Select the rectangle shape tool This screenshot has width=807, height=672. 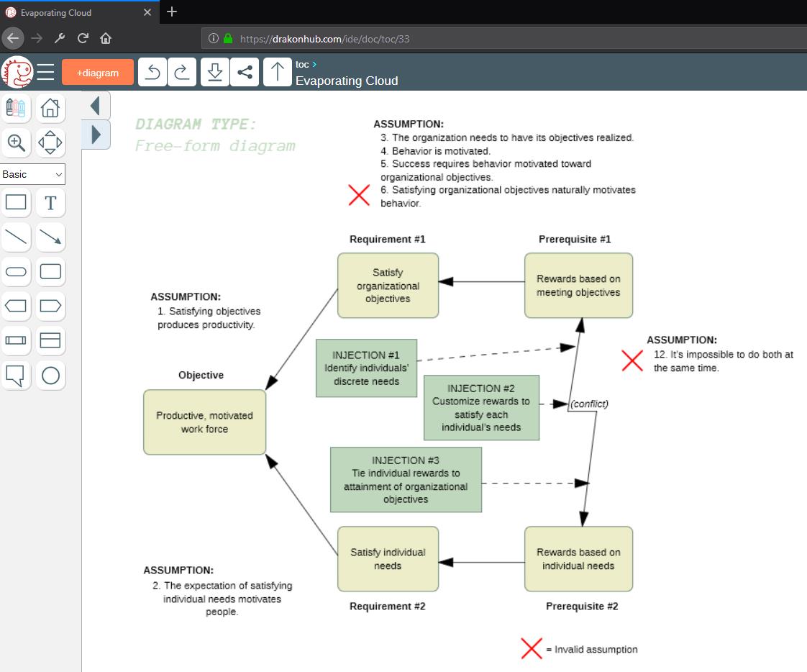(x=16, y=202)
